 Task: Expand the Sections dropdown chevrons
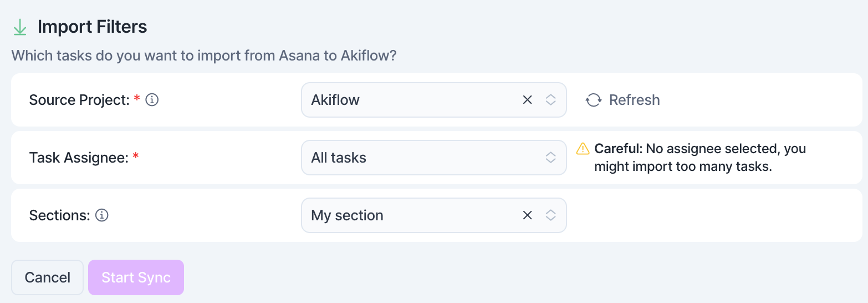550,215
